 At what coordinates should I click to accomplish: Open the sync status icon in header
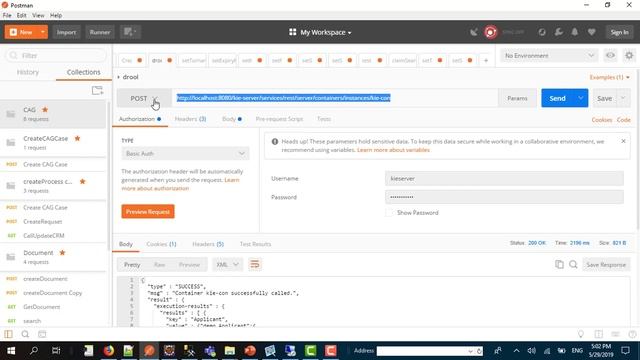tap(542, 32)
